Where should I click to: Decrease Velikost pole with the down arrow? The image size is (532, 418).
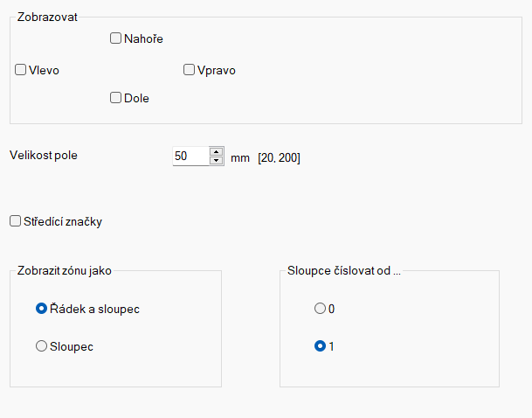[216, 160]
